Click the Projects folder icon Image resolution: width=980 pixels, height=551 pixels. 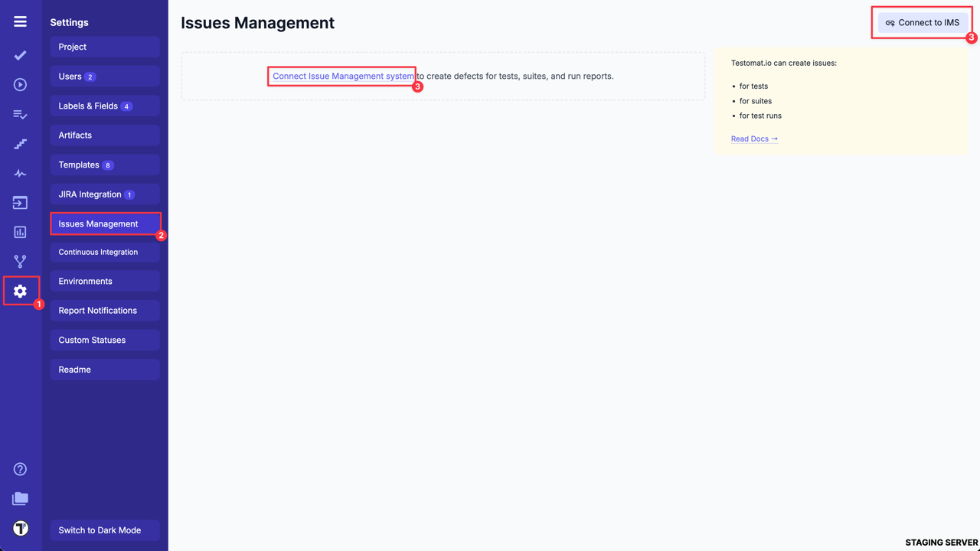pos(21,499)
